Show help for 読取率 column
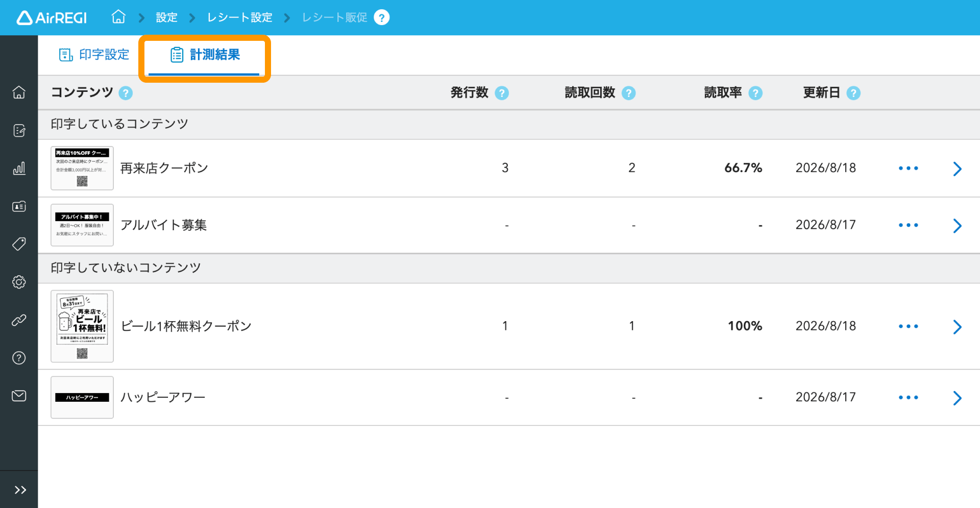 [x=755, y=93]
